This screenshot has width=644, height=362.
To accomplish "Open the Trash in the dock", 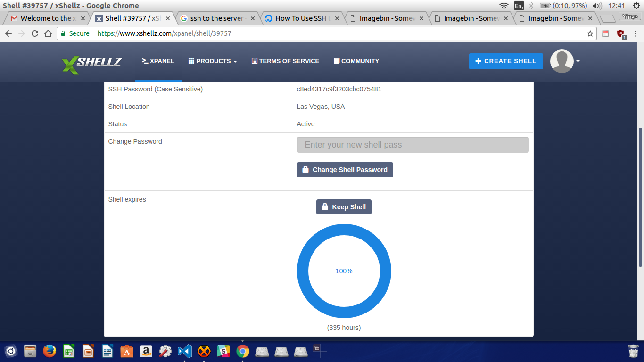I will (634, 351).
